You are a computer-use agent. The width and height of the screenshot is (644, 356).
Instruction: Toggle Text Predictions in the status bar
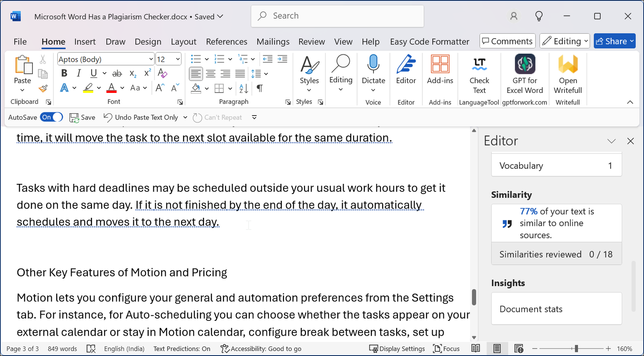pos(181,349)
